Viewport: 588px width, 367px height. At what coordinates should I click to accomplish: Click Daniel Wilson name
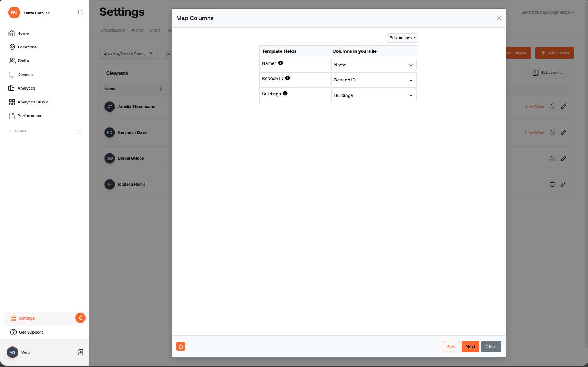pos(131,158)
